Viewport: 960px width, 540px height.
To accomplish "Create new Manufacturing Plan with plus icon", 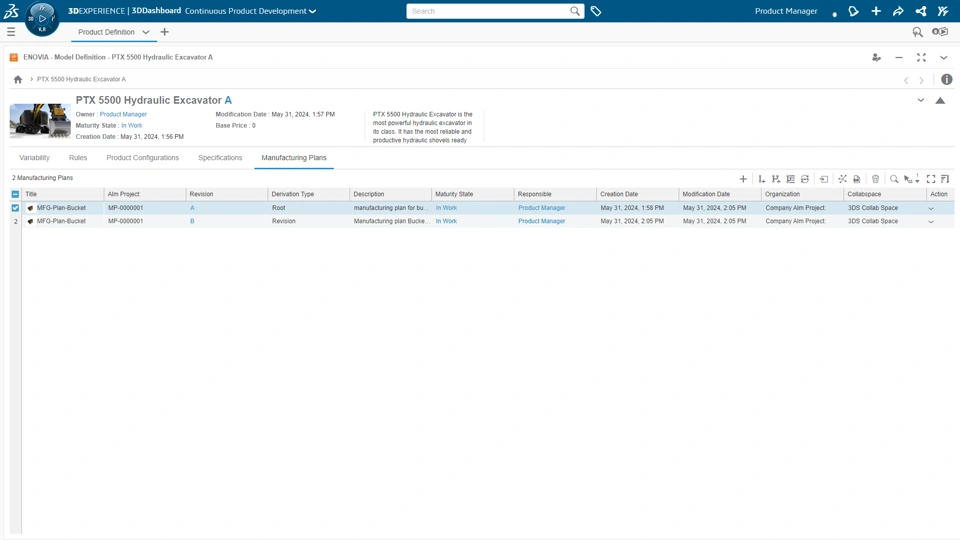I will tap(743, 179).
